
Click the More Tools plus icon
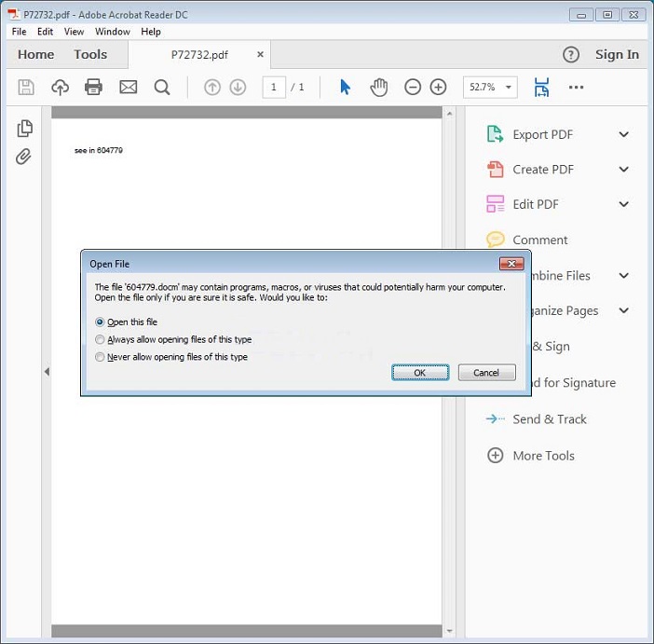495,456
